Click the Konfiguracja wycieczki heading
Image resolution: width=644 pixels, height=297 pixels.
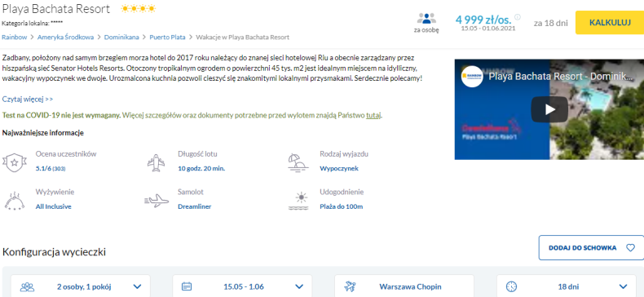point(55,252)
